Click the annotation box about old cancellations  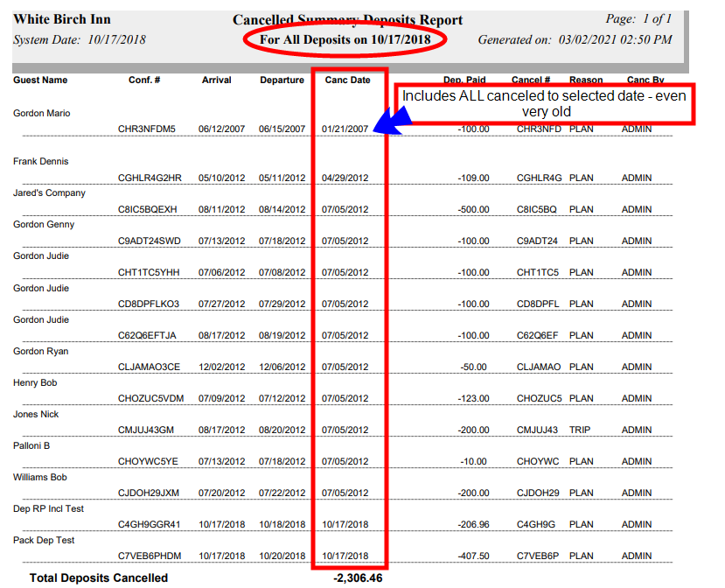point(543,103)
